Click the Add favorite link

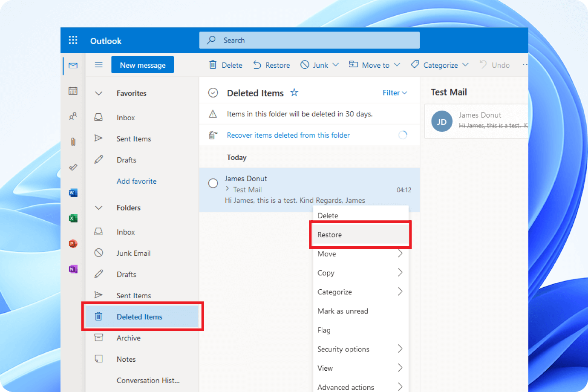137,181
